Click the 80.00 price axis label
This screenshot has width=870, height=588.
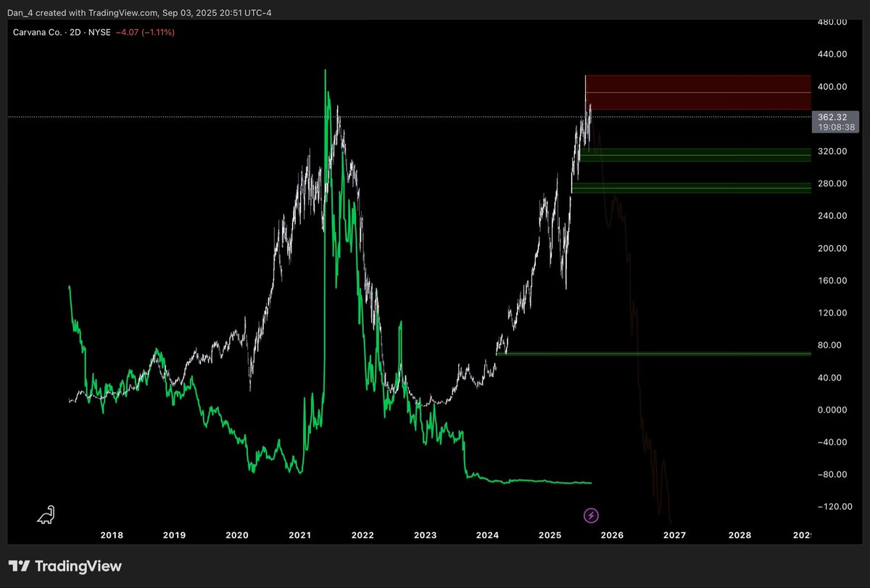tap(830, 345)
